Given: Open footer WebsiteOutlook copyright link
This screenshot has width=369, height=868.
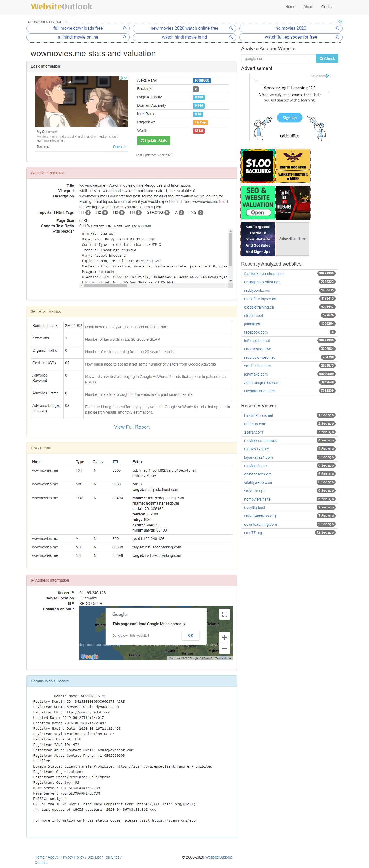Looking at the screenshot, I should [x=218, y=857].
